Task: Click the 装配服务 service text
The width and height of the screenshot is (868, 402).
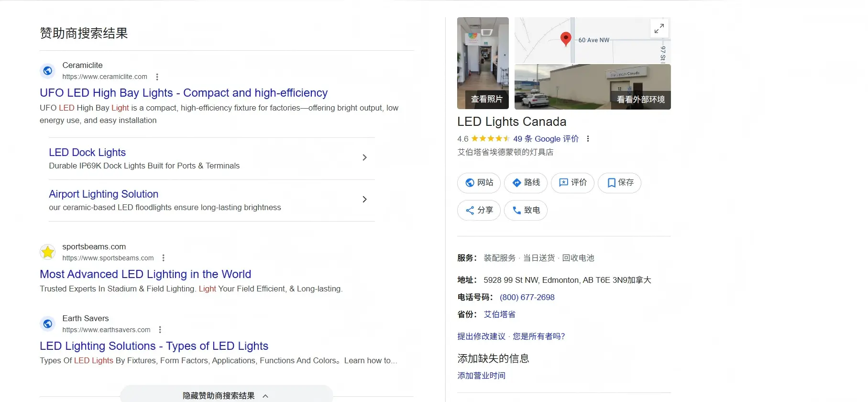Action: pyautogui.click(x=500, y=258)
